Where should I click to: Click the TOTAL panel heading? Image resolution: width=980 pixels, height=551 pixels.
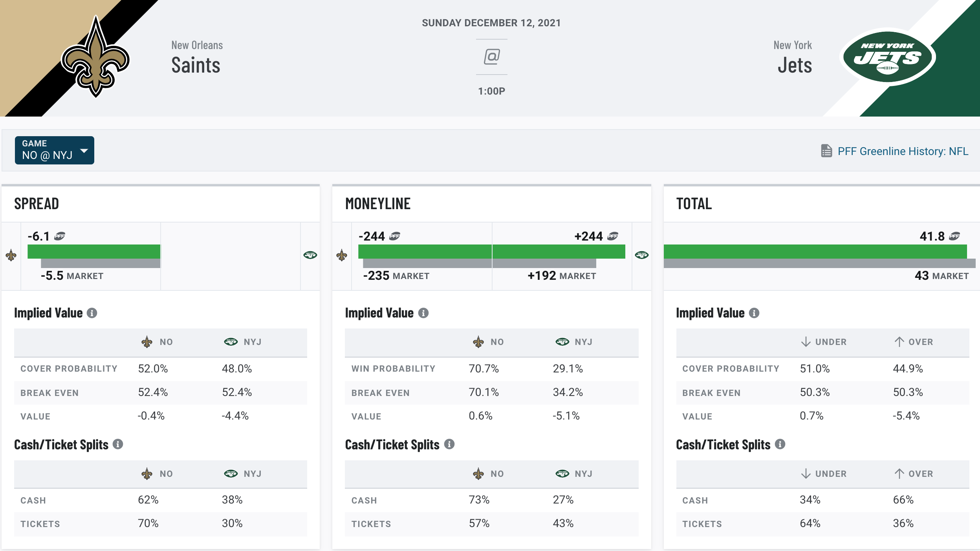[694, 204]
